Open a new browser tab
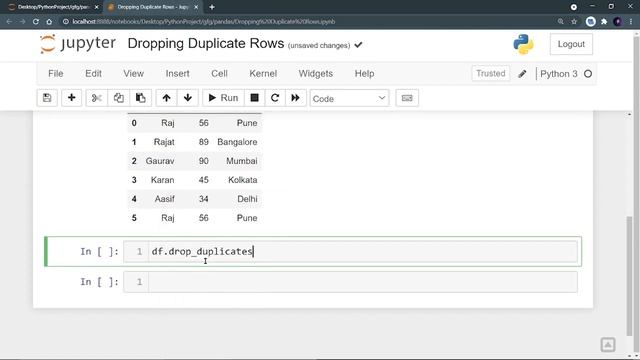Image resolution: width=640 pixels, height=360 pixels. pos(212,7)
